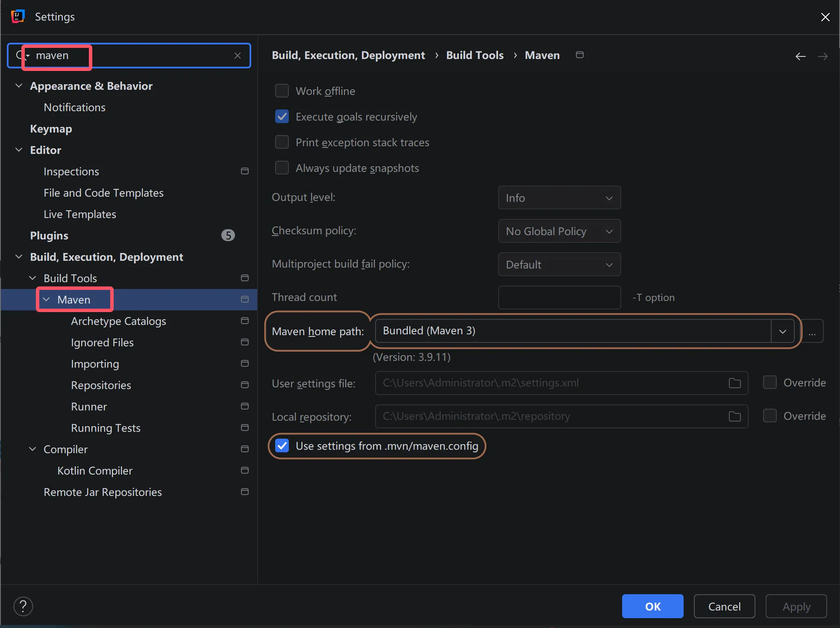
Task: Click the help question mark icon
Action: 23,606
